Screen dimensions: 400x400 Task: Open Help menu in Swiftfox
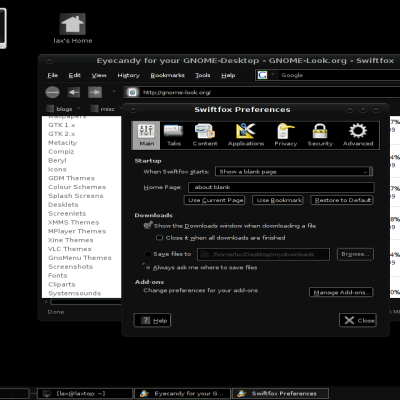(228, 75)
